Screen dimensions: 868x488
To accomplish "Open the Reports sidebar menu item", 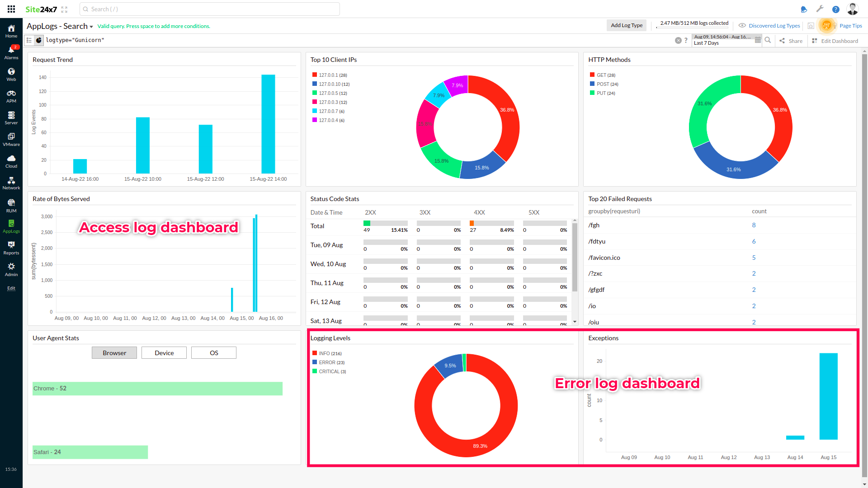I will click(11, 248).
